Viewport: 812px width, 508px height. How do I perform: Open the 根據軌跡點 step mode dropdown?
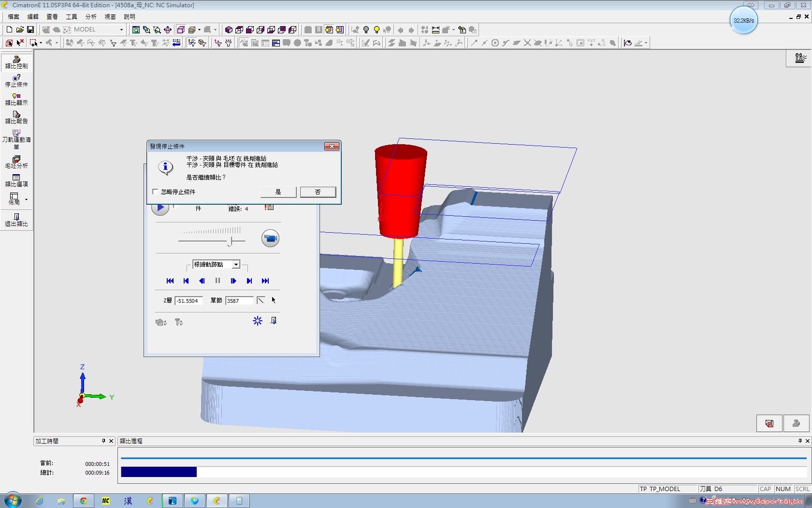236,265
